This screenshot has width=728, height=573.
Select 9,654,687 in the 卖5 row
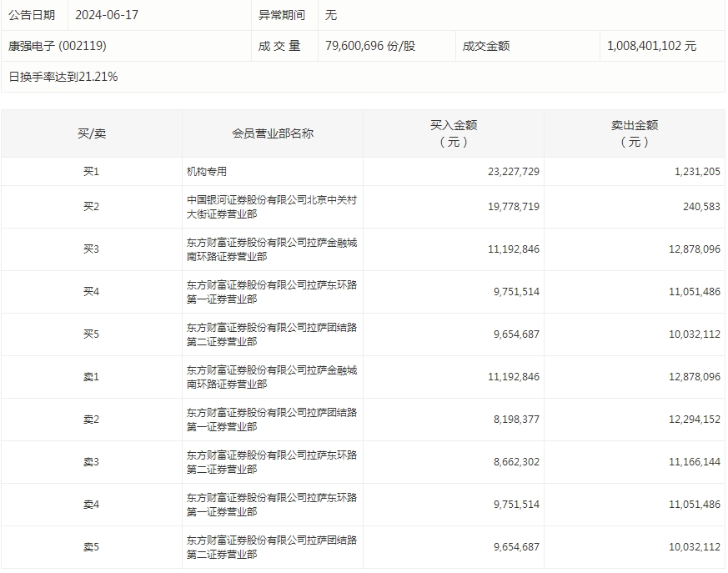[516, 547]
